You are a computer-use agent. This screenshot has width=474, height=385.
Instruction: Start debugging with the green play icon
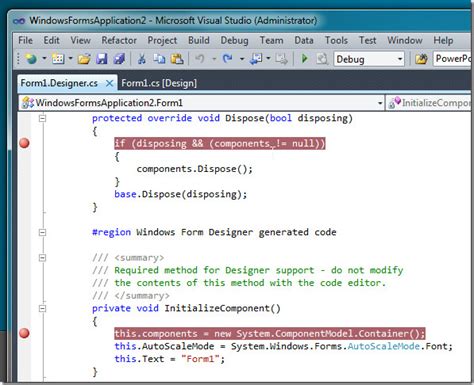point(304,59)
